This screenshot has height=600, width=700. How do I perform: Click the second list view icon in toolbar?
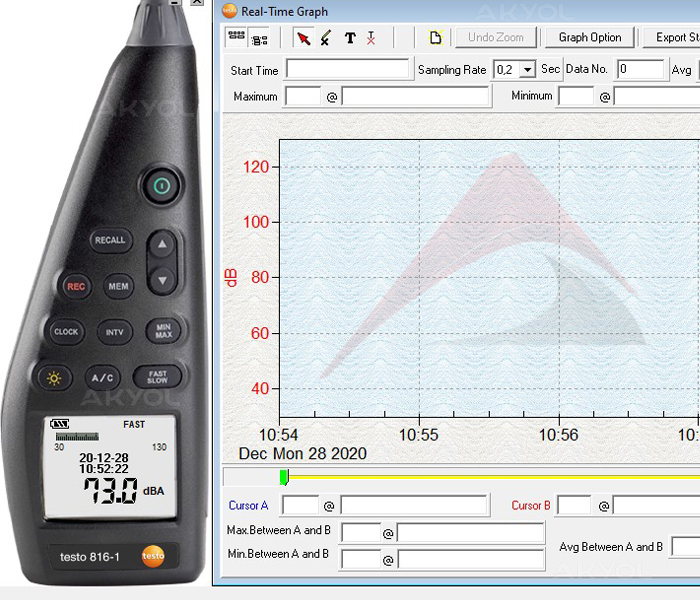click(x=260, y=39)
